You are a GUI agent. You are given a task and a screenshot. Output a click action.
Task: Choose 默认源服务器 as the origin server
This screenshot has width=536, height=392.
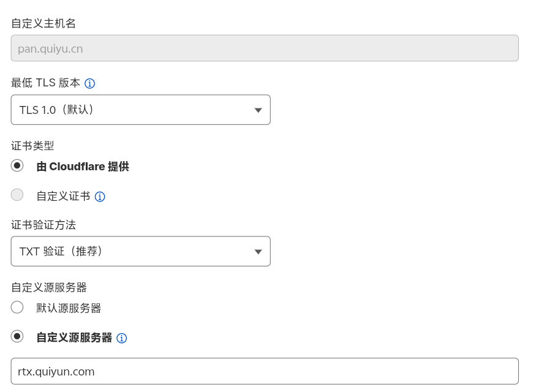coord(17,307)
